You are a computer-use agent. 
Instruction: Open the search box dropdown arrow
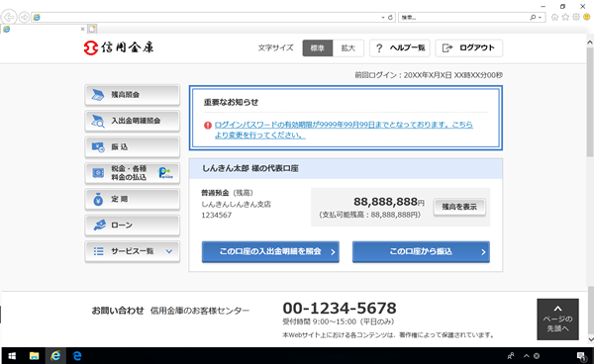click(x=540, y=18)
